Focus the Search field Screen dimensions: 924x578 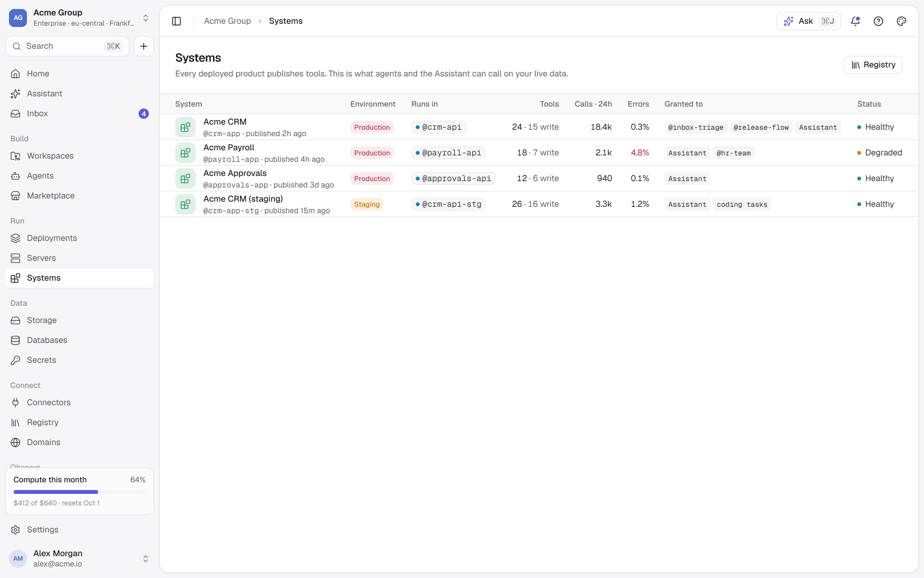pos(67,46)
